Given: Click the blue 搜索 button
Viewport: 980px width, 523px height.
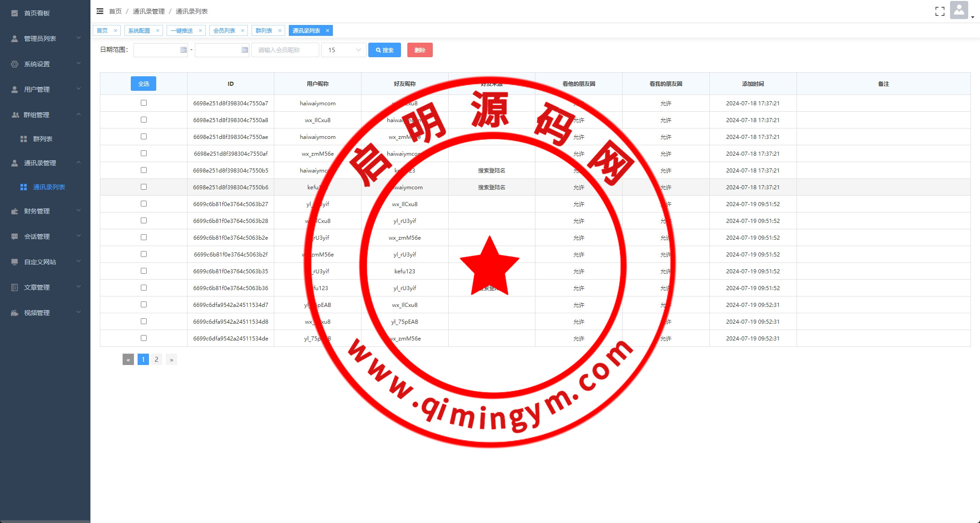Looking at the screenshot, I should click(x=384, y=50).
